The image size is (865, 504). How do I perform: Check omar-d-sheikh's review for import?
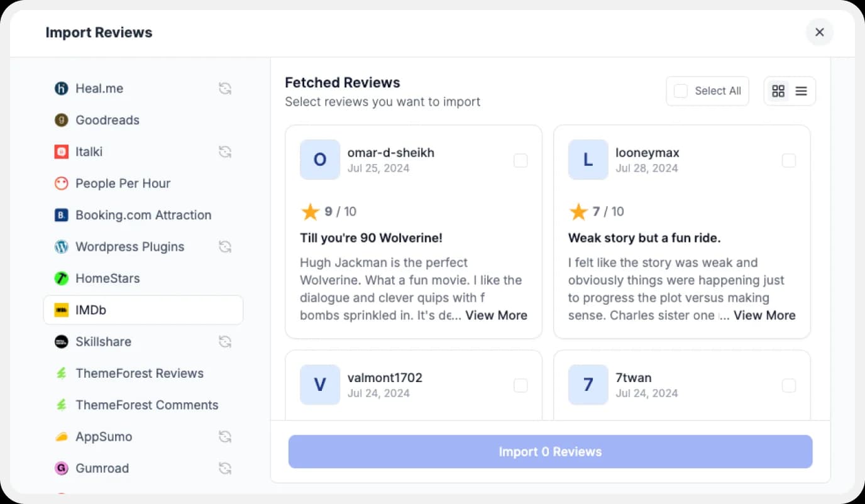pos(521,160)
